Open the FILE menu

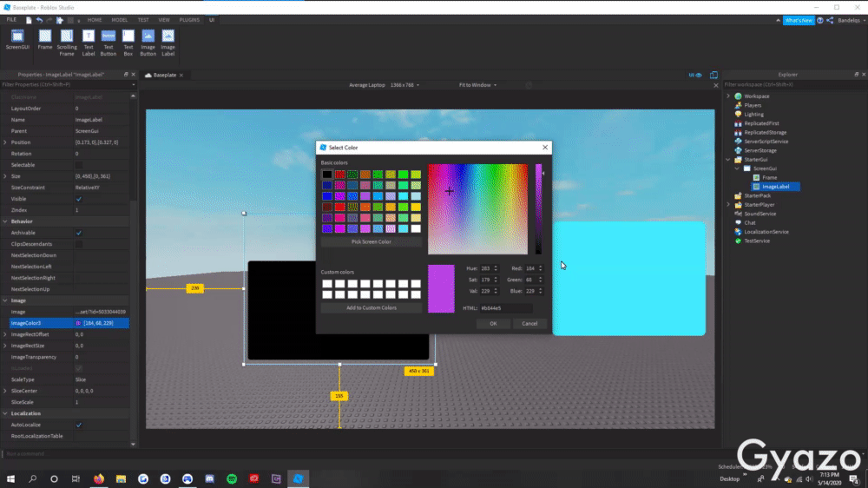(11, 20)
